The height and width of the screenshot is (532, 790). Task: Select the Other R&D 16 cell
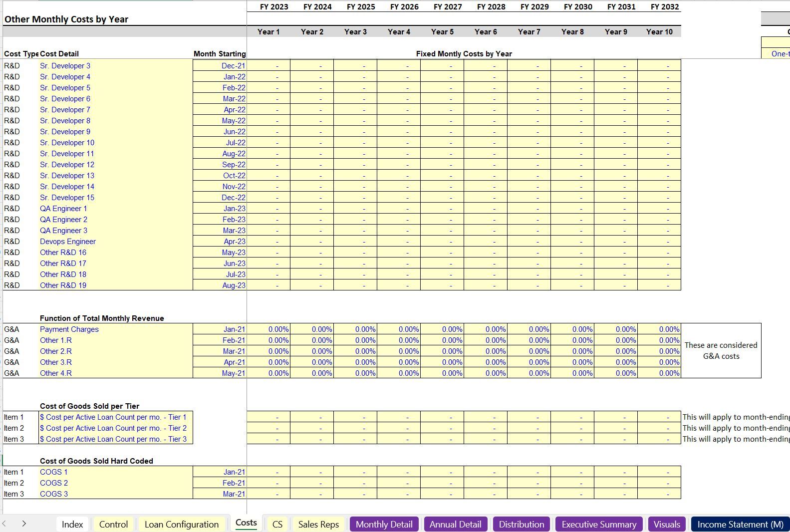click(116, 252)
